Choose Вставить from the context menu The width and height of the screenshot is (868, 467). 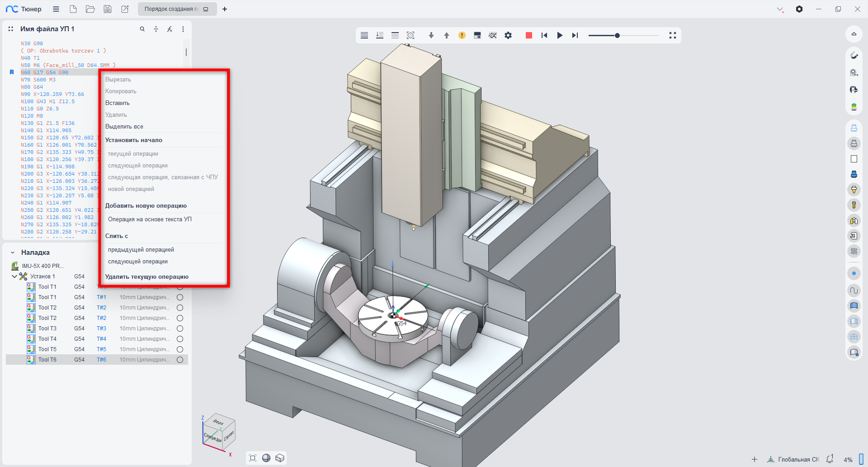click(118, 103)
